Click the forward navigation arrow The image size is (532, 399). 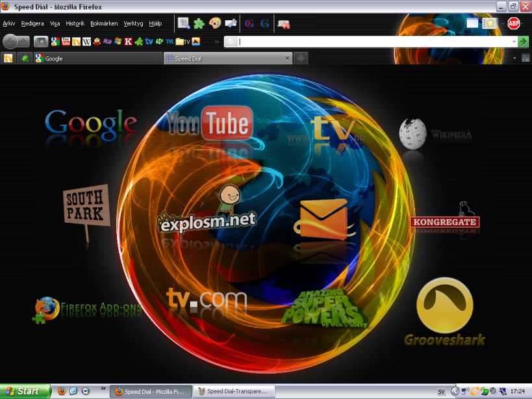pos(23,42)
